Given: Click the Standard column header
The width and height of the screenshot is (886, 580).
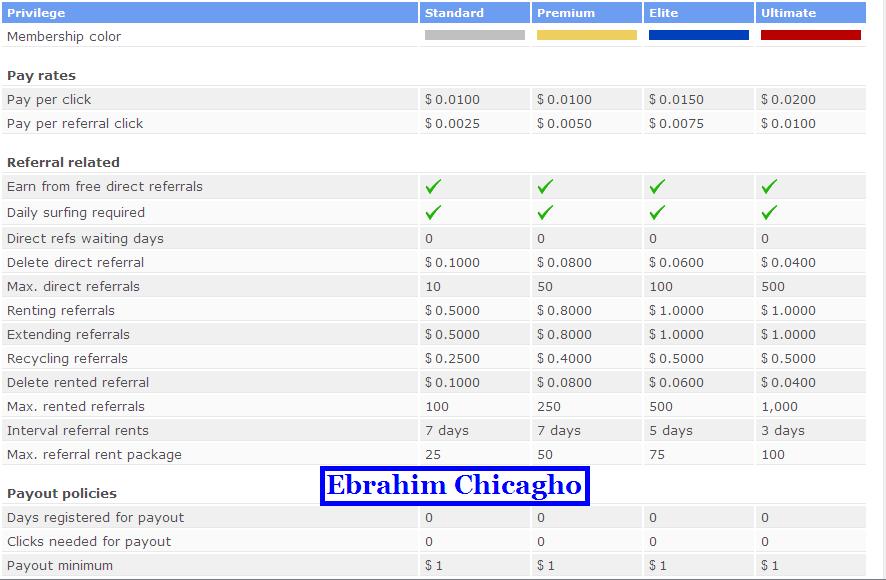Looking at the screenshot, I should tap(475, 12).
